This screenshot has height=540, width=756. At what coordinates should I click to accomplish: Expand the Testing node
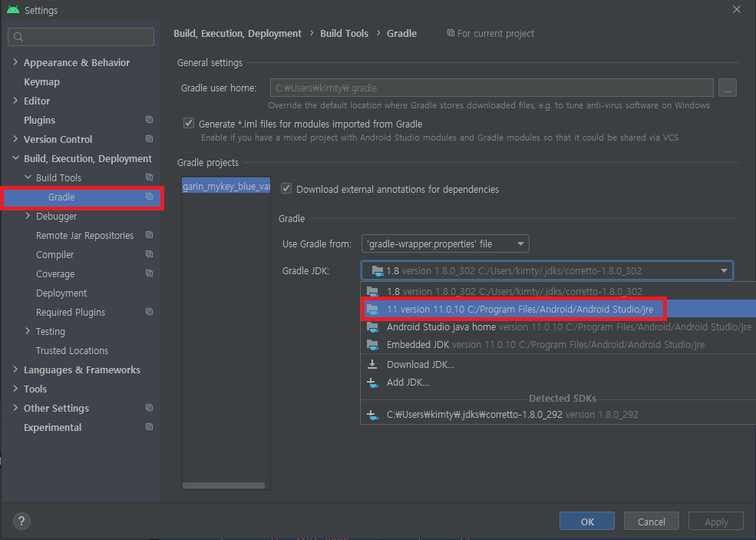[28, 332]
